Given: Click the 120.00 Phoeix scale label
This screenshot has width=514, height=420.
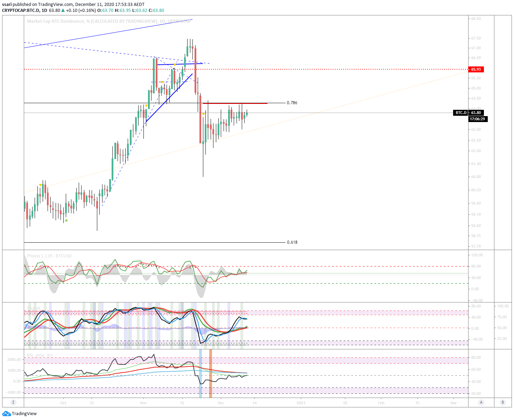Looking at the screenshot, I should (477, 255).
